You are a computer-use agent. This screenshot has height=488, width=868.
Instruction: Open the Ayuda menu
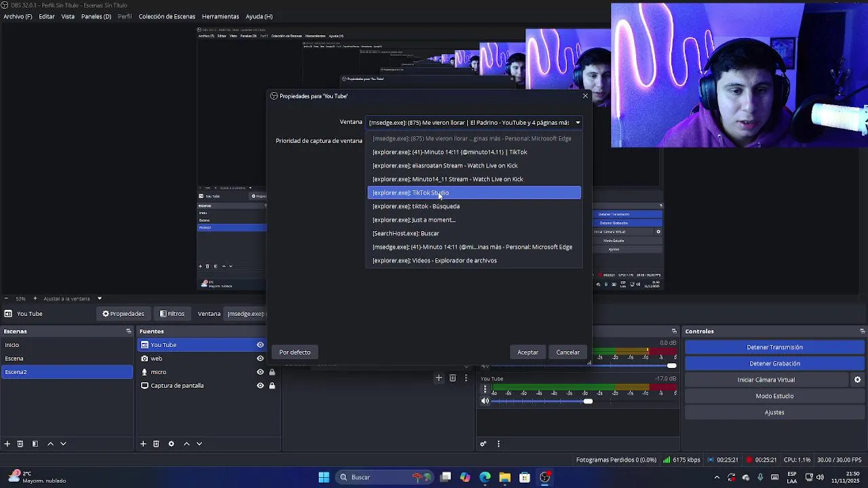(x=259, y=16)
